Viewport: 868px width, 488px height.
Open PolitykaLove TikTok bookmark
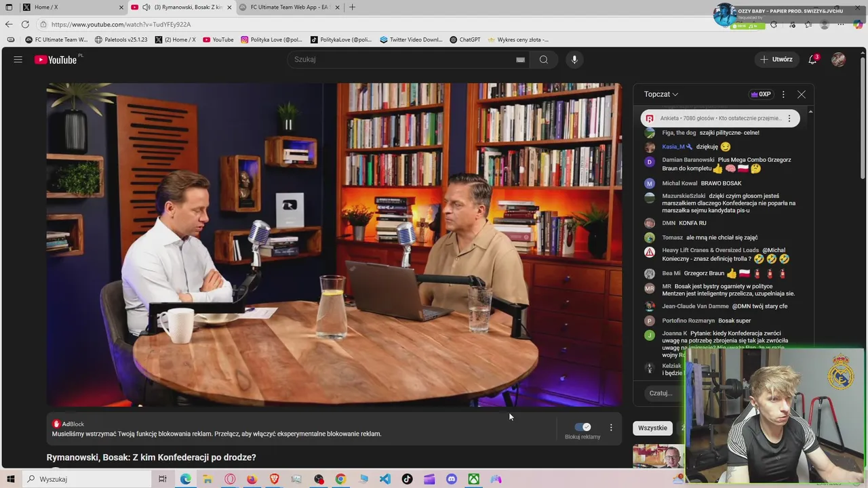341,40
